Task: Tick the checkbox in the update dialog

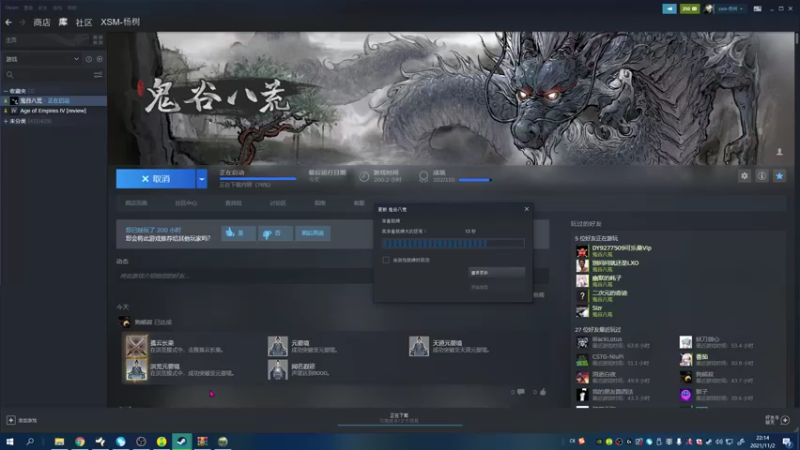Action: point(386,260)
